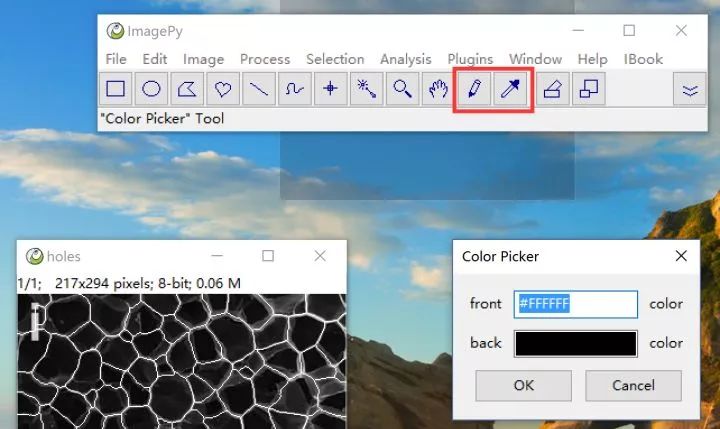
Task: Click the holes image canvas
Action: coord(181,361)
